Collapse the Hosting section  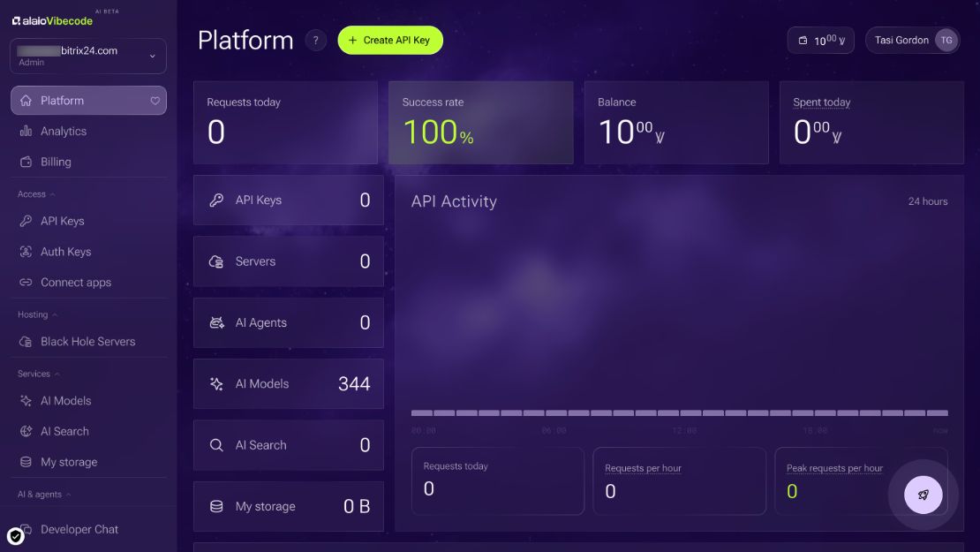click(x=37, y=314)
